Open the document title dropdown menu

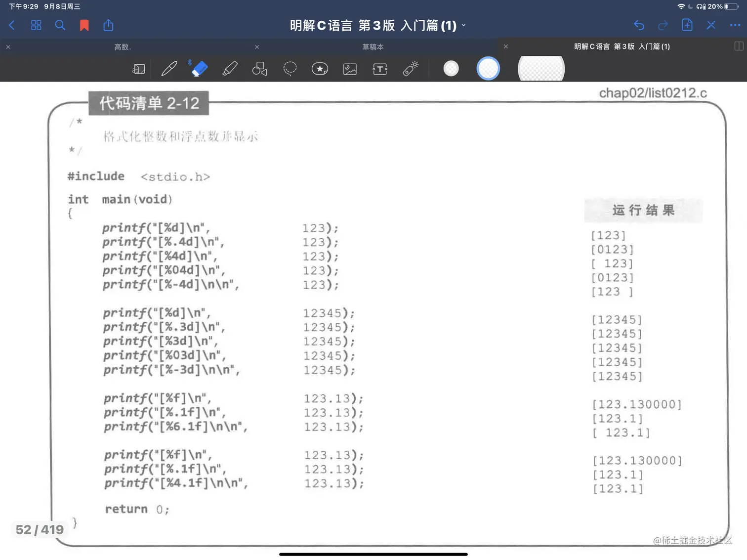[x=463, y=25]
